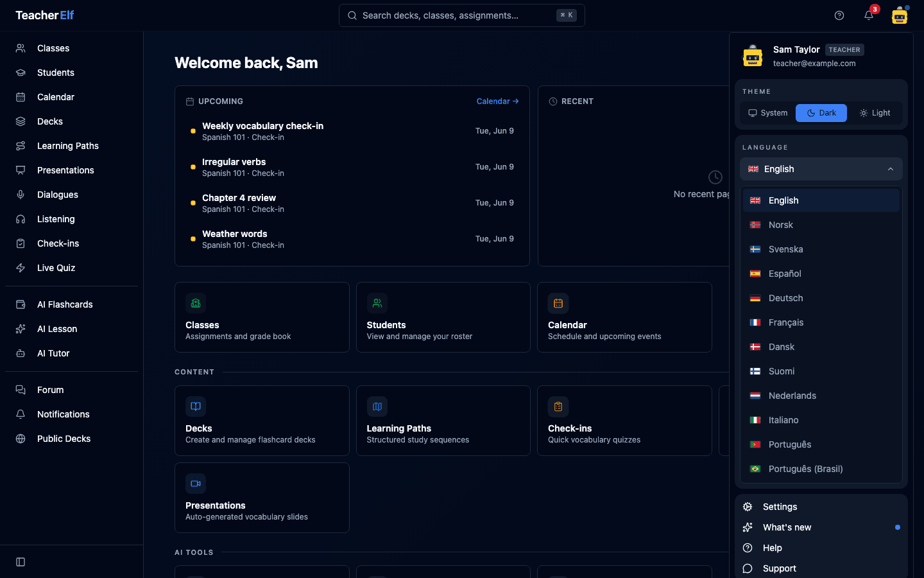Choose Deutsch language option

(x=821, y=298)
